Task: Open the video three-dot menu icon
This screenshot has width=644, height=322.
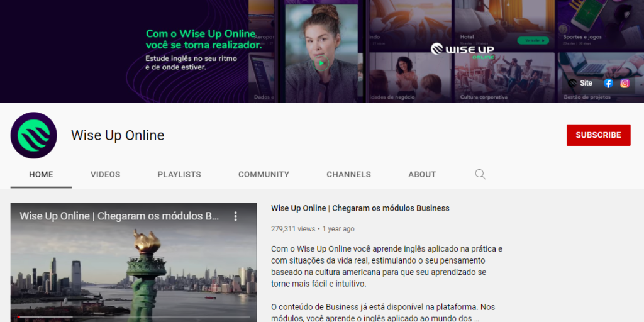Action: [x=235, y=216]
